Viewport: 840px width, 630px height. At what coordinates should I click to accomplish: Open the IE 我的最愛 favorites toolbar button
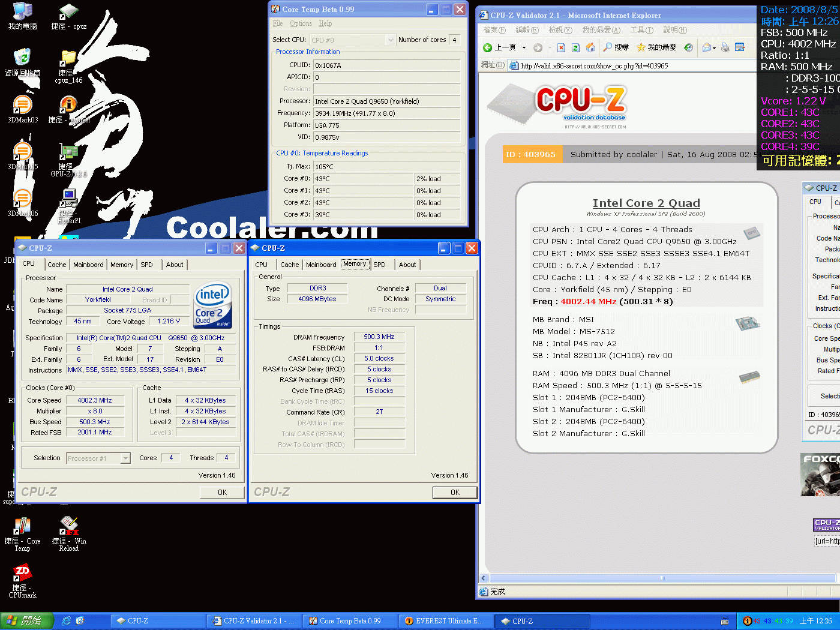click(656, 47)
